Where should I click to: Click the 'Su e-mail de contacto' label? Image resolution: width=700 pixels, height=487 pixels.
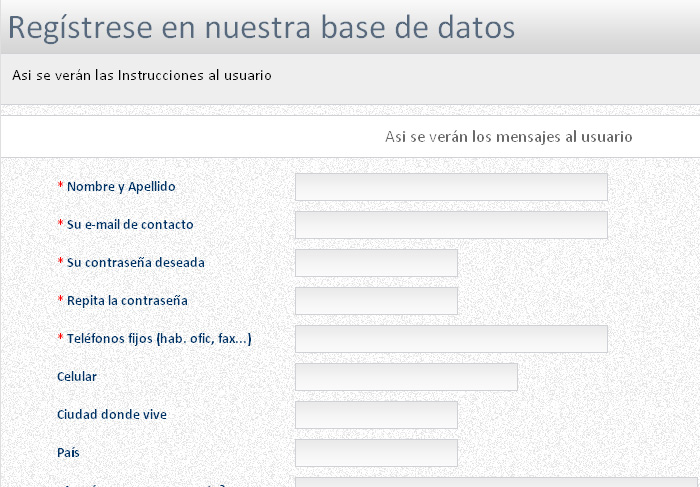pyautogui.click(x=130, y=225)
